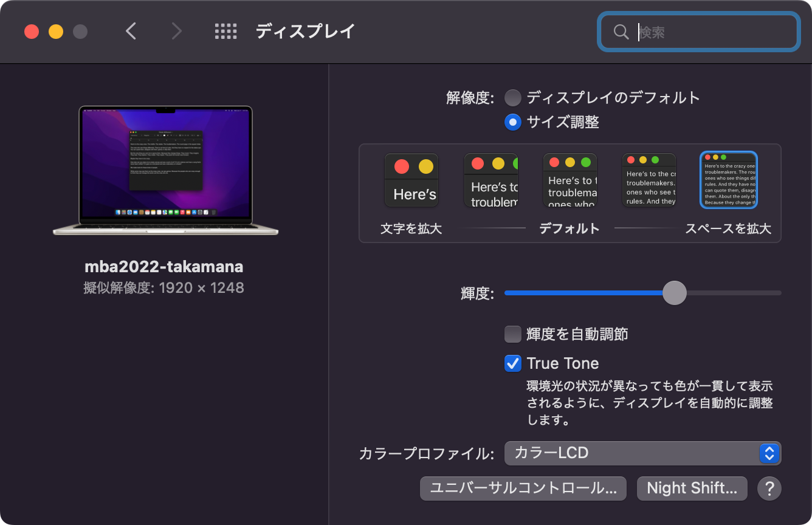Viewport: 812px width, 525px height.
Task: Open the Night Shift settings
Action: (692, 488)
